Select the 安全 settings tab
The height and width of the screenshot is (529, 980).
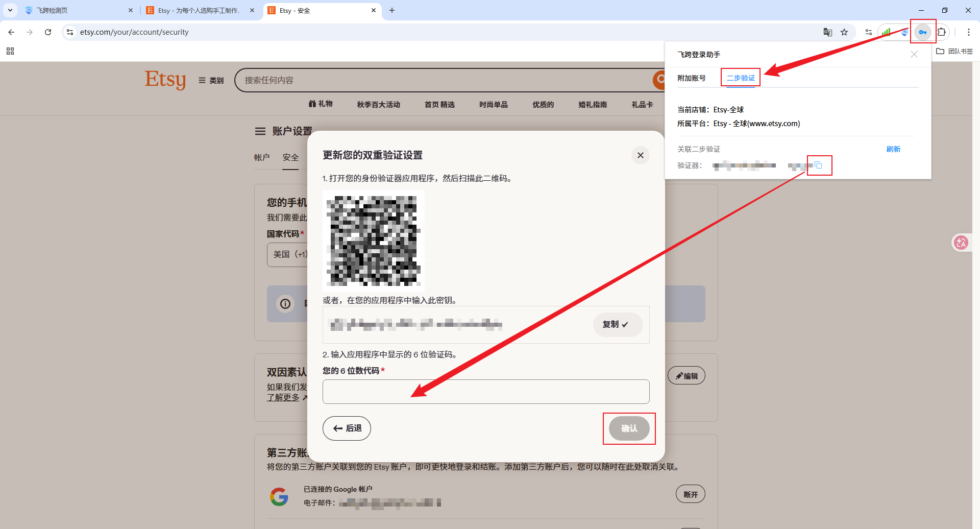[291, 157]
